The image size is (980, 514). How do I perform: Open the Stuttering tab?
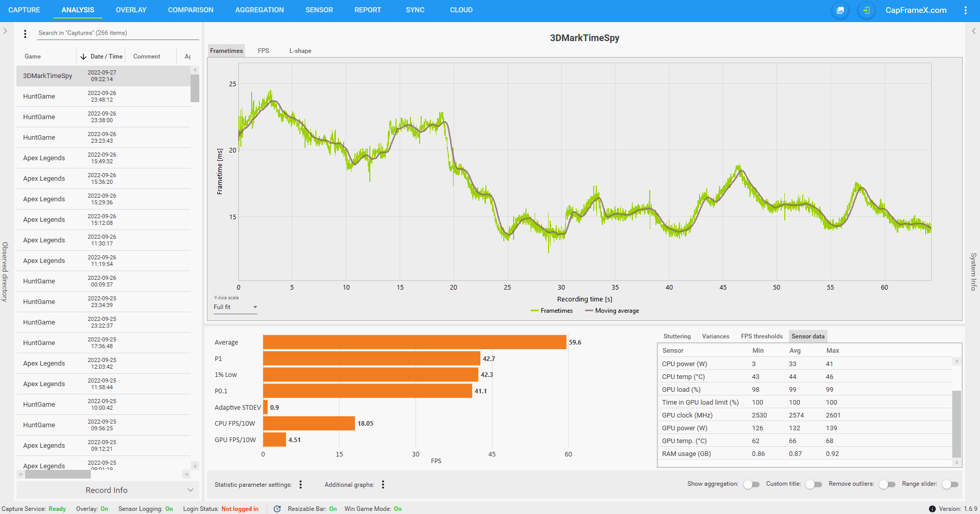(677, 336)
